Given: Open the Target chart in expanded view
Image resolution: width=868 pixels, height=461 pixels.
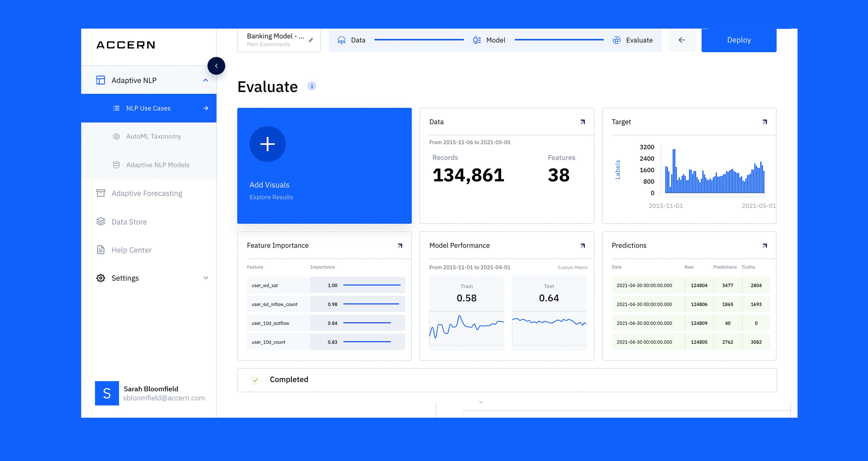Looking at the screenshot, I should pyautogui.click(x=765, y=122).
